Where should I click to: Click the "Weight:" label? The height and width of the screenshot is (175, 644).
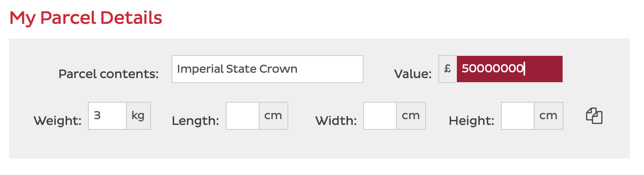coord(58,121)
